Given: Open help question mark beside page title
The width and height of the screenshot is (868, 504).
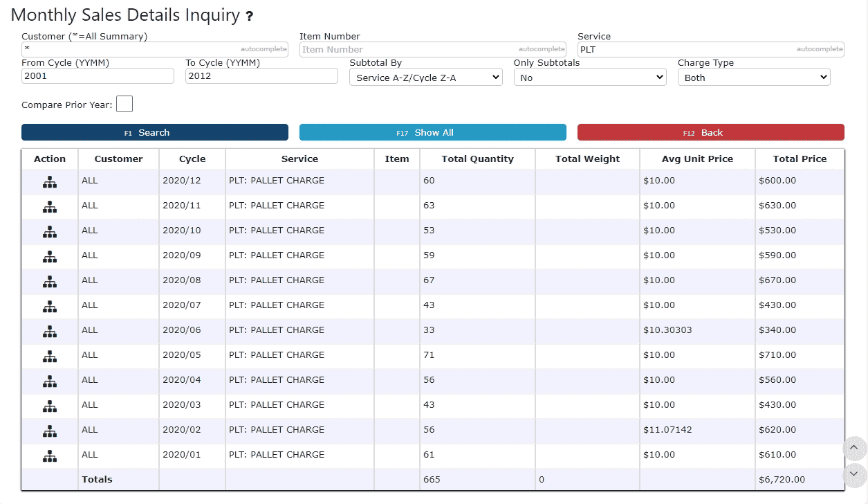Looking at the screenshot, I should tap(249, 17).
